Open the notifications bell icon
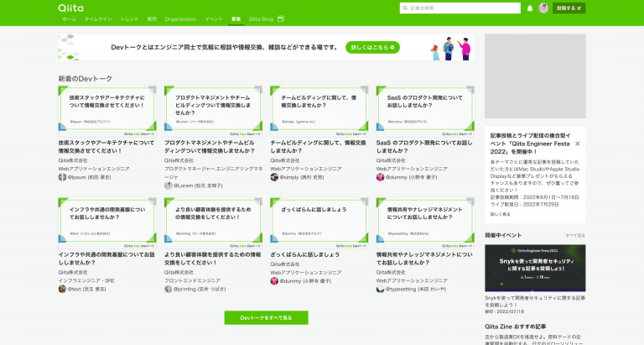Screen dimensions: 644x345 pyautogui.click(x=530, y=8)
